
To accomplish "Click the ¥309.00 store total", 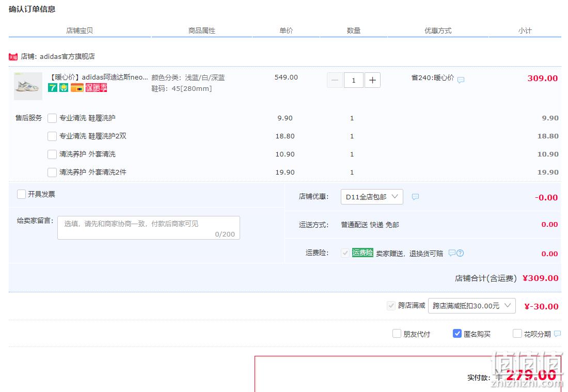I will click(541, 278).
